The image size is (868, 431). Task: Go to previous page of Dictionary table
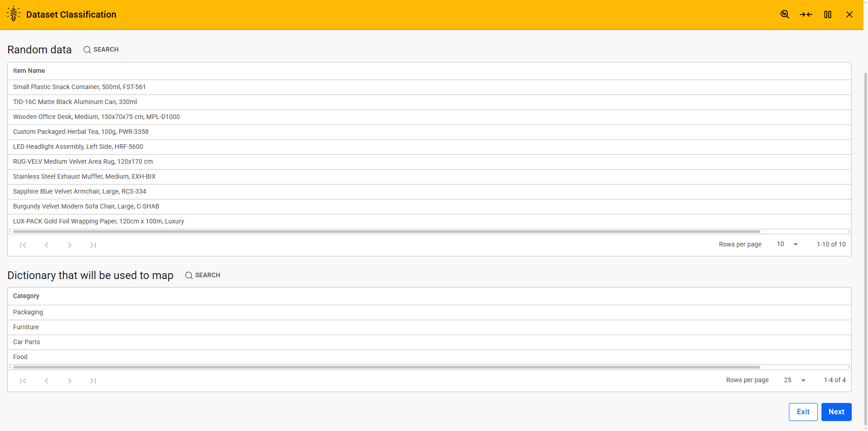[x=47, y=381]
